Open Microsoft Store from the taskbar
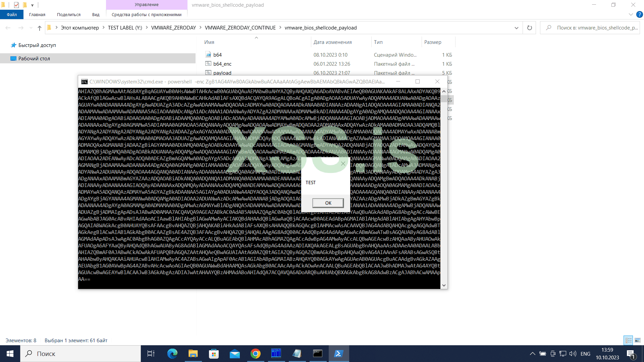Viewport: 644px width, 362px height. 214,354
